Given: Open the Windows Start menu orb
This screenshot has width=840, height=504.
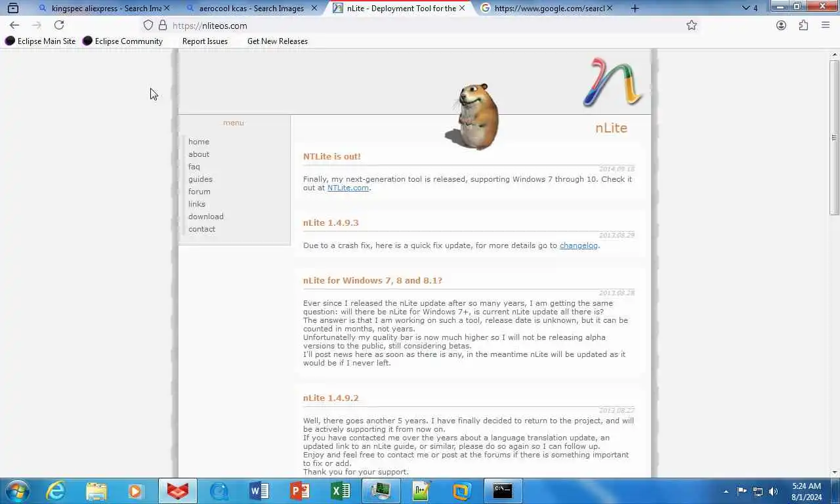Looking at the screenshot, I should click(17, 491).
